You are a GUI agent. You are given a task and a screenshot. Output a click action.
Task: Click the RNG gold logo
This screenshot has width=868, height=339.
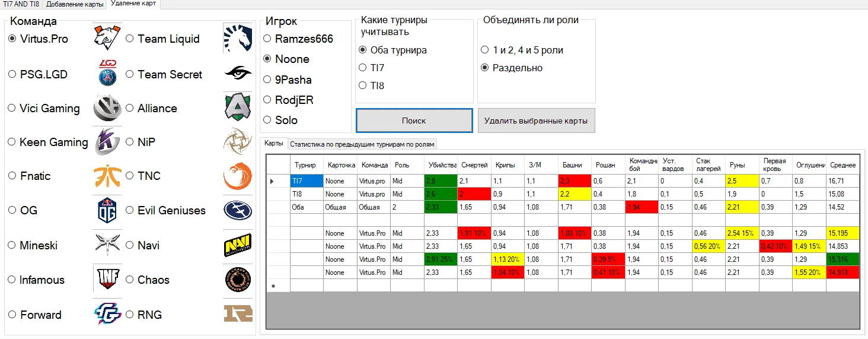238,314
